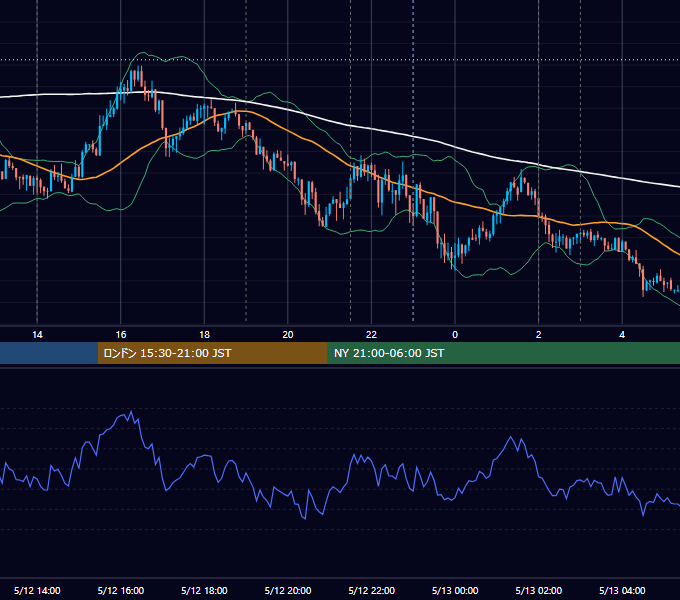This screenshot has width=680, height=600.
Task: Click the oscillator peak near 5/12 16:00
Action: pos(131,412)
